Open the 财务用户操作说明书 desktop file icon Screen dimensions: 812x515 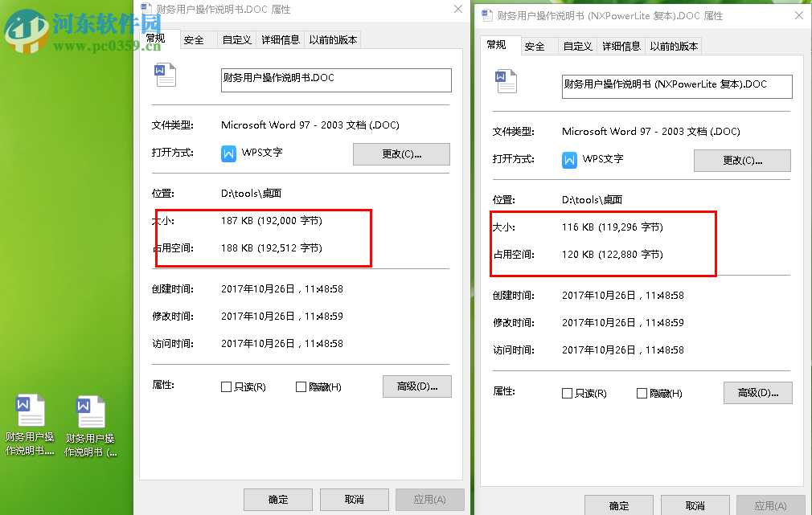pyautogui.click(x=31, y=411)
